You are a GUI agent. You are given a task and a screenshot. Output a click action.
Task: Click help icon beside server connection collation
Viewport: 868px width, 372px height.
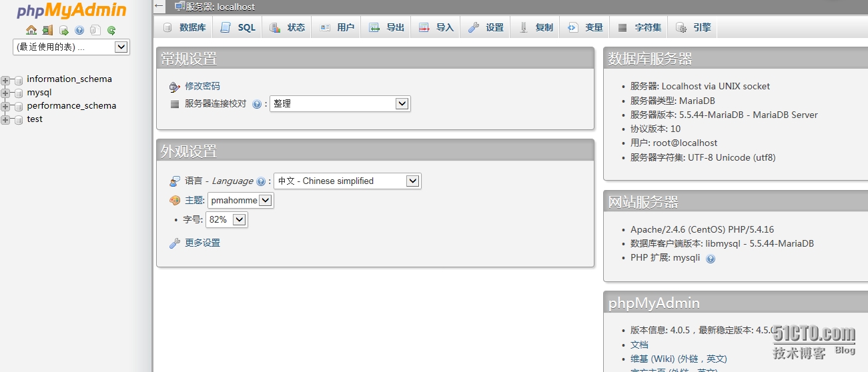click(x=257, y=104)
